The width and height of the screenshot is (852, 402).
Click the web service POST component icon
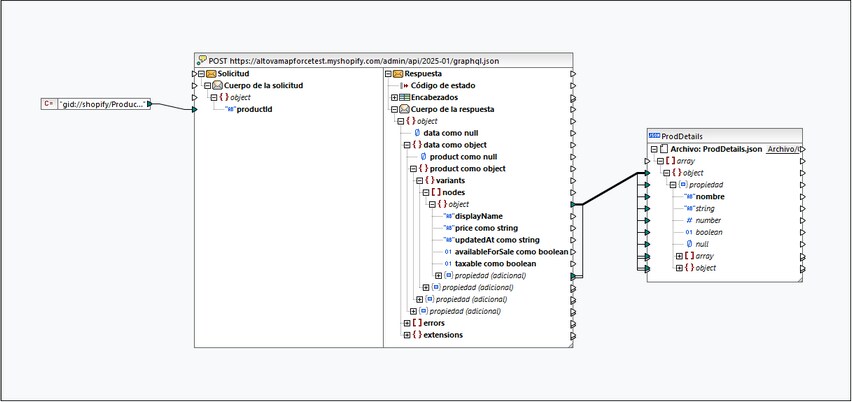click(x=202, y=61)
